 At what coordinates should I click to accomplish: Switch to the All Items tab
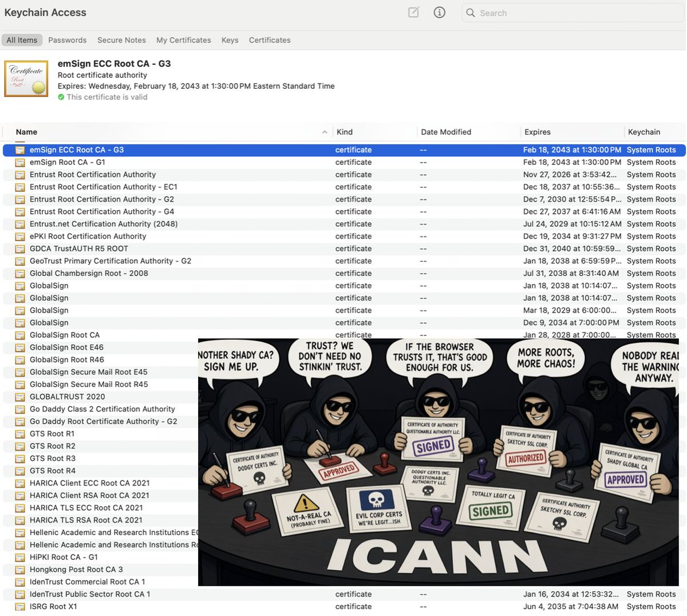[22, 40]
